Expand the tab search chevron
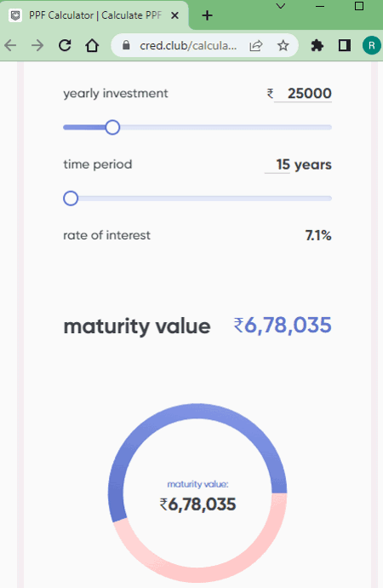Screen dimensions: 383x588 pos(281,6)
